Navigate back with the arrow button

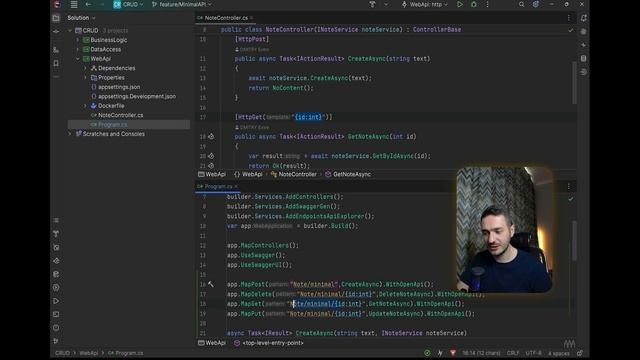click(x=88, y=4)
